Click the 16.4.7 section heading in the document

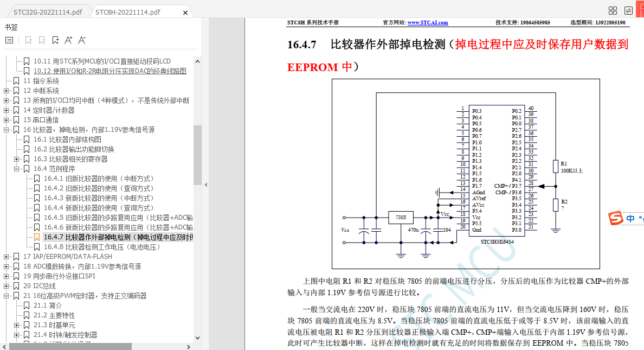(x=458, y=55)
